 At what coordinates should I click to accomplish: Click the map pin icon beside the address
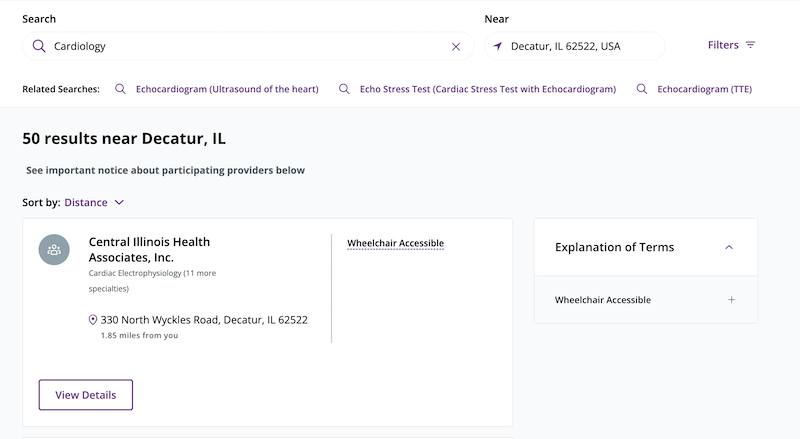(x=93, y=320)
